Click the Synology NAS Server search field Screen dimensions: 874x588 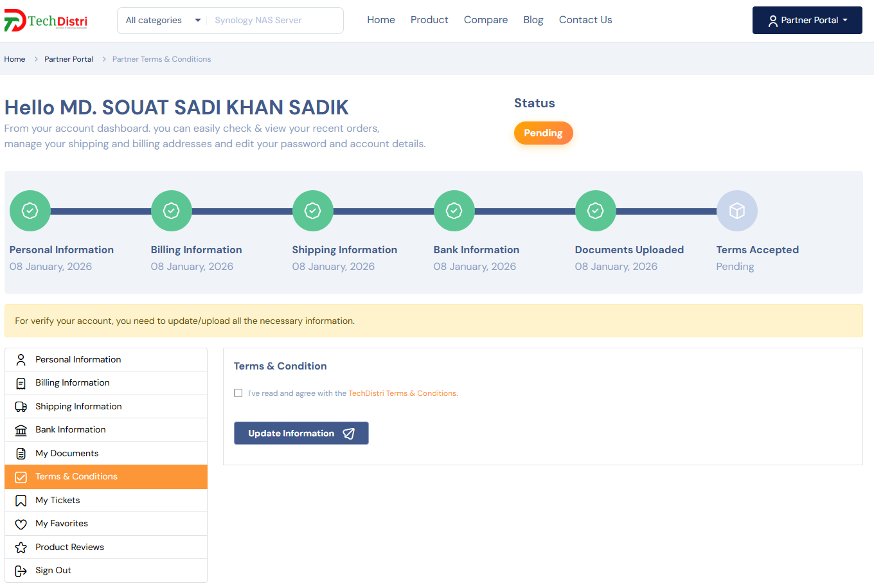[x=274, y=21]
